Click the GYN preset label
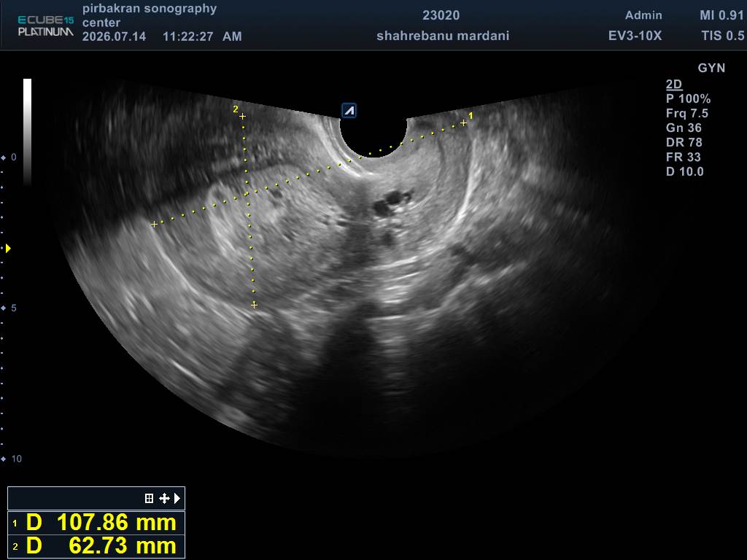Image resolution: width=747 pixels, height=560 pixels. 711,68
